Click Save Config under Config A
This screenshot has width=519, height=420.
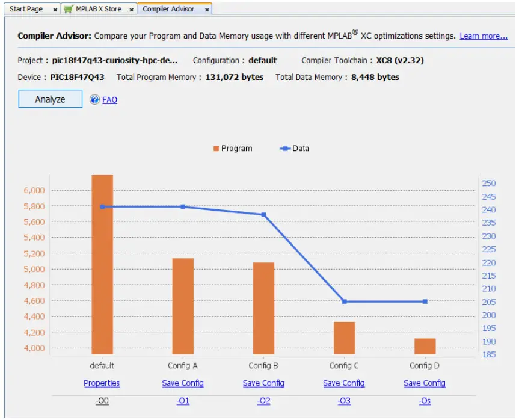(183, 383)
